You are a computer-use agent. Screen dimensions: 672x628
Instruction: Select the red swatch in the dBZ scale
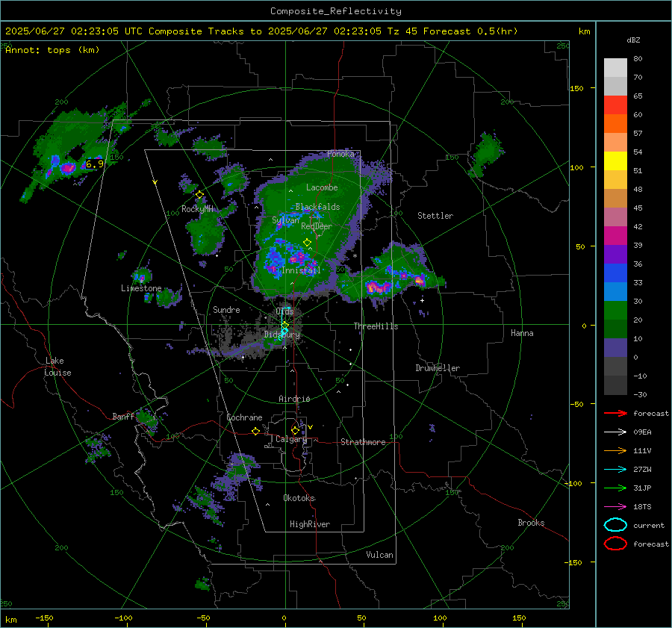[x=615, y=105]
